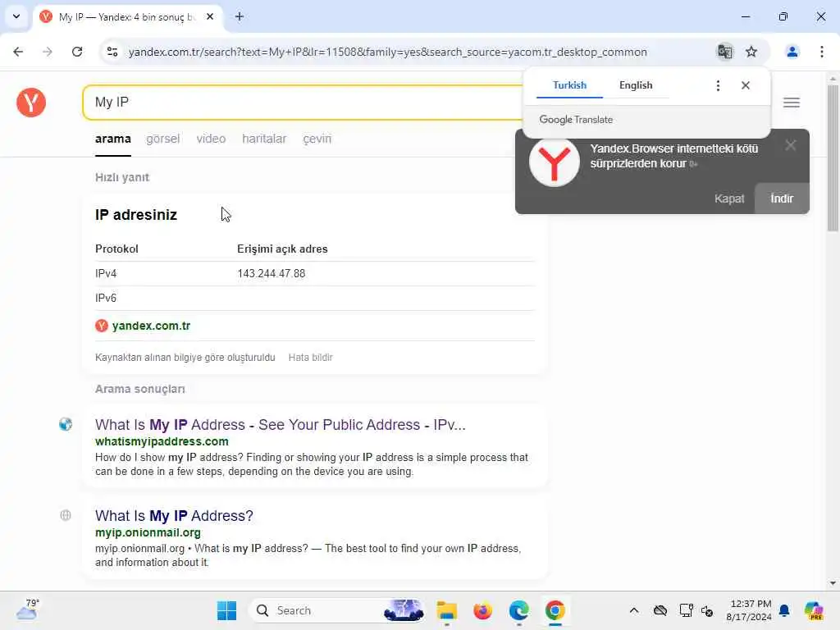This screenshot has height=630, width=840.
Task: Open the tab search dropdown arrow
Action: tap(16, 16)
